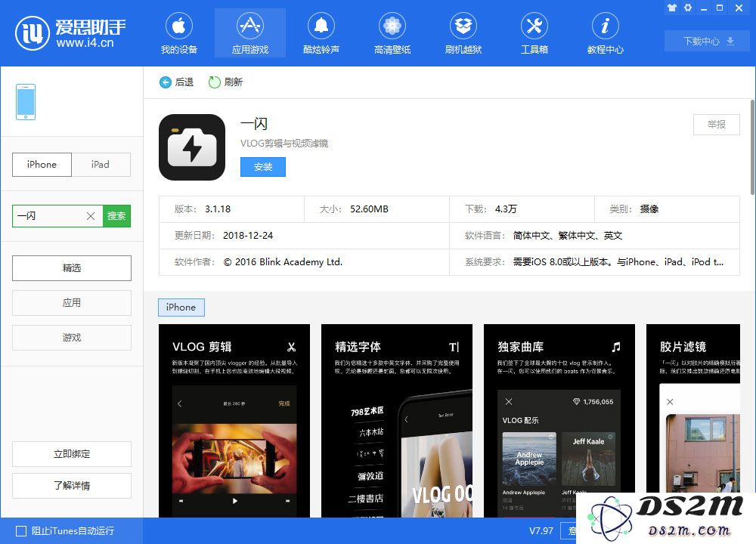Open 下载中心 download center
This screenshot has height=544, width=756.
tap(708, 41)
